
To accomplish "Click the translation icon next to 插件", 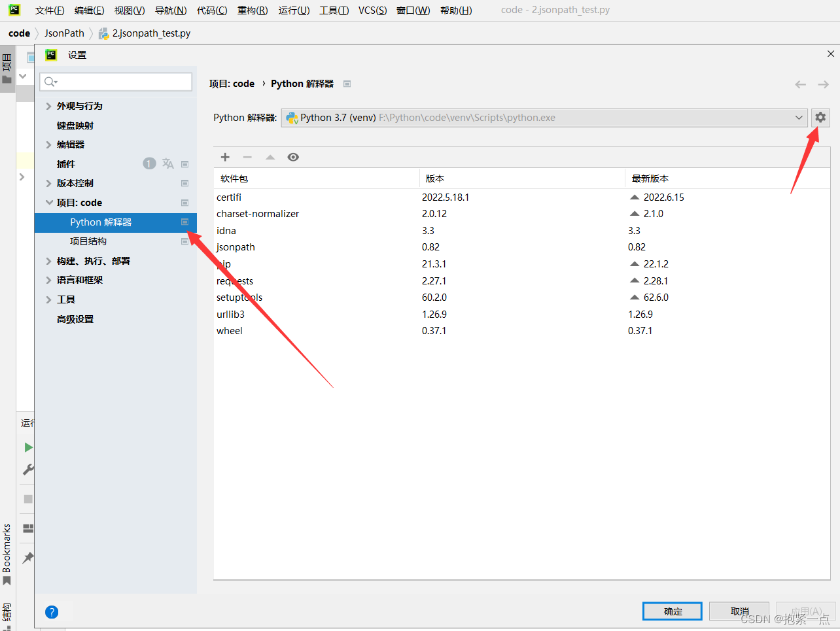I will pos(168,163).
